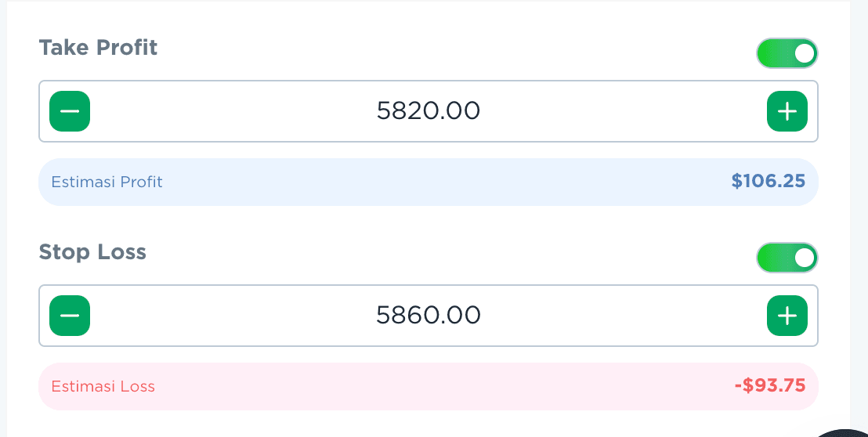Screen dimensions: 868x437
Task: Click the $106.25 estimated profit amount
Action: pyautogui.click(x=768, y=182)
